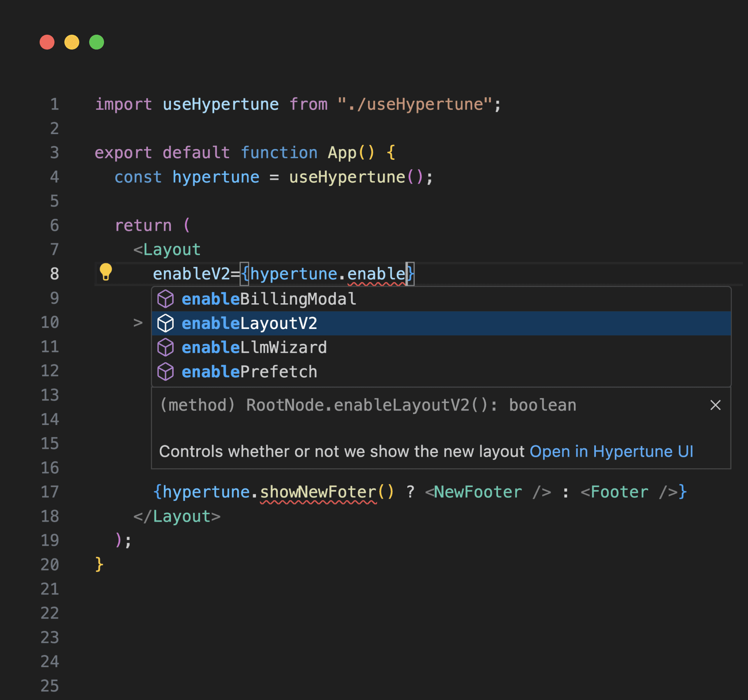Click the cube icon beside enableLlmWizard
Image resolution: width=748 pixels, height=700 pixels.
tap(165, 347)
